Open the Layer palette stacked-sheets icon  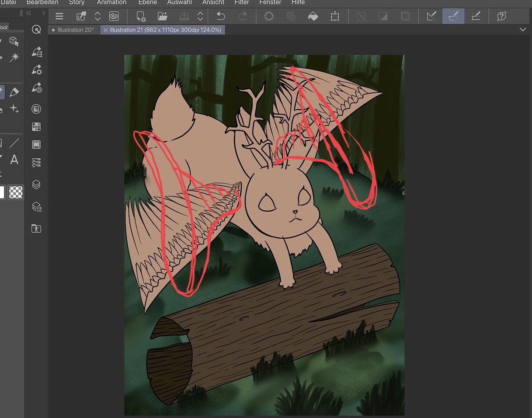37,185
